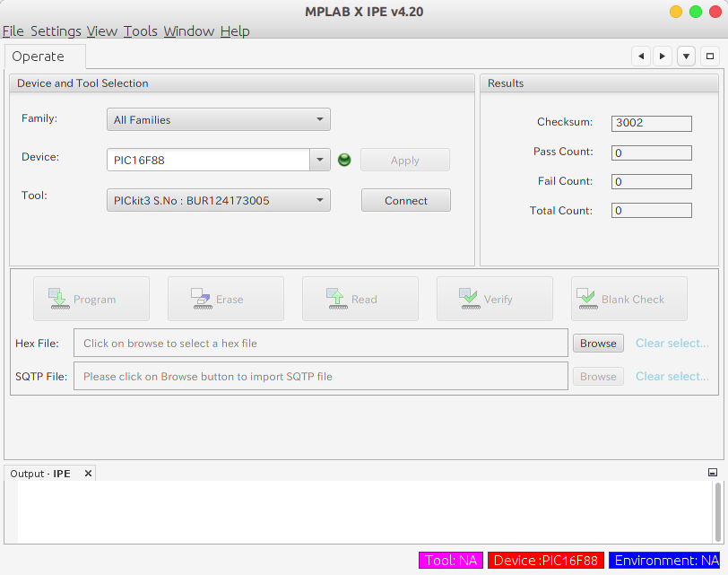Click the Read button
Screen dimensions: 728x575
[360, 299]
